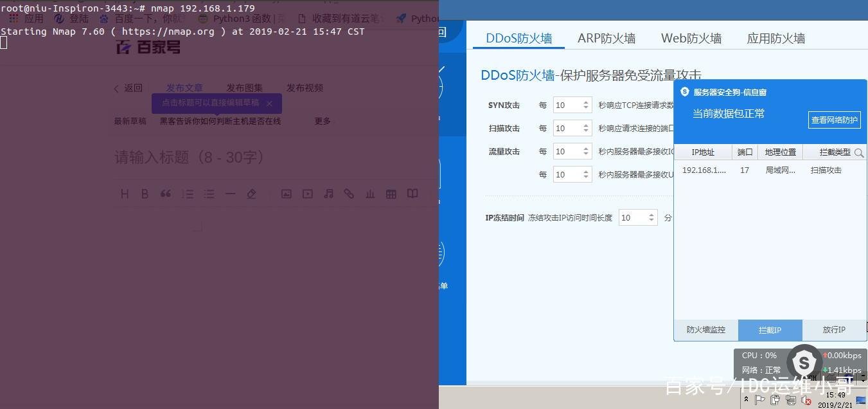Expand 更多 drafts link
The image size is (868, 409).
[x=323, y=121]
